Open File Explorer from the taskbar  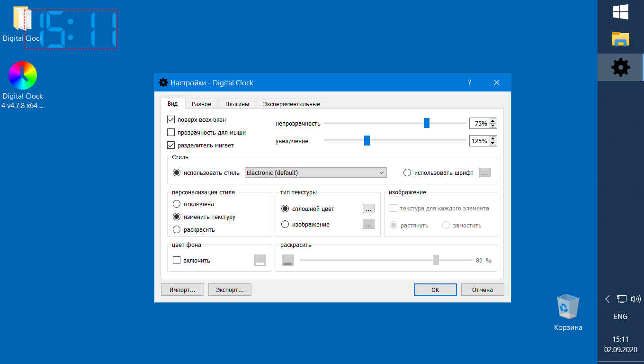point(620,39)
